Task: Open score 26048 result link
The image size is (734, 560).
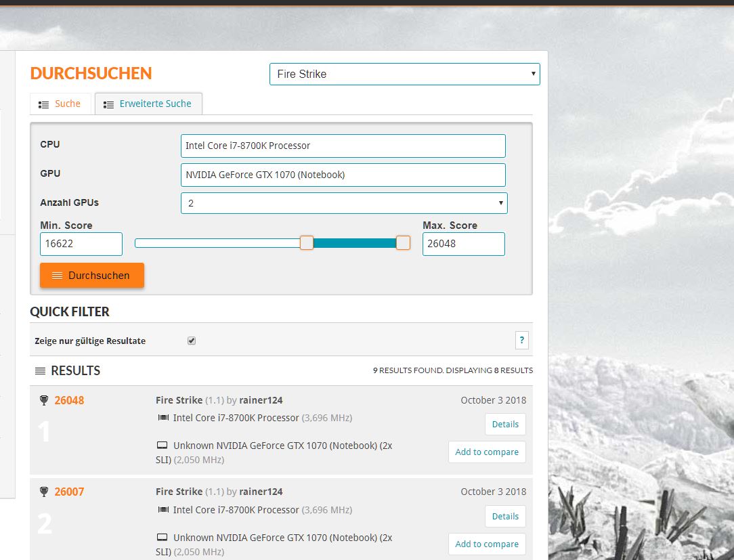Action: (x=69, y=400)
